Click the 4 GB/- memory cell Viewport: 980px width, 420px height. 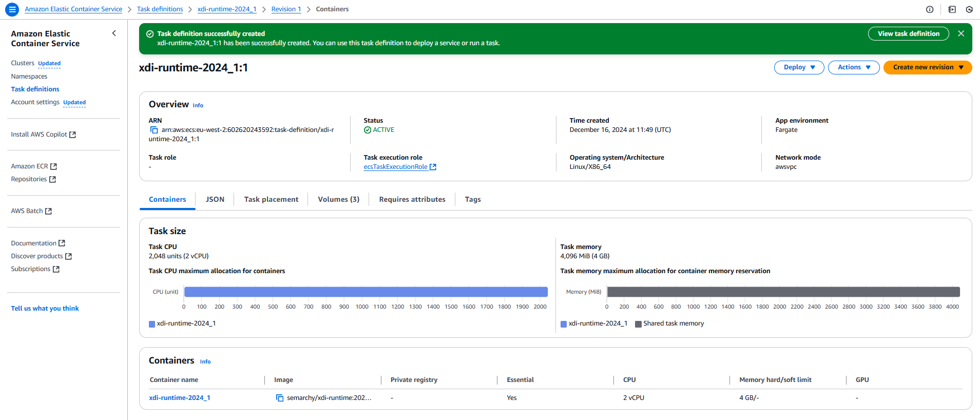[x=749, y=398]
